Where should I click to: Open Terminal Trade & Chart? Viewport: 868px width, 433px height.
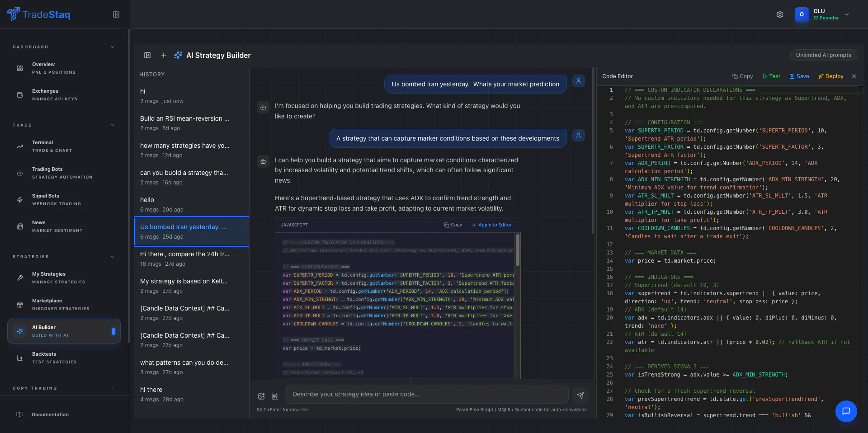click(64, 146)
